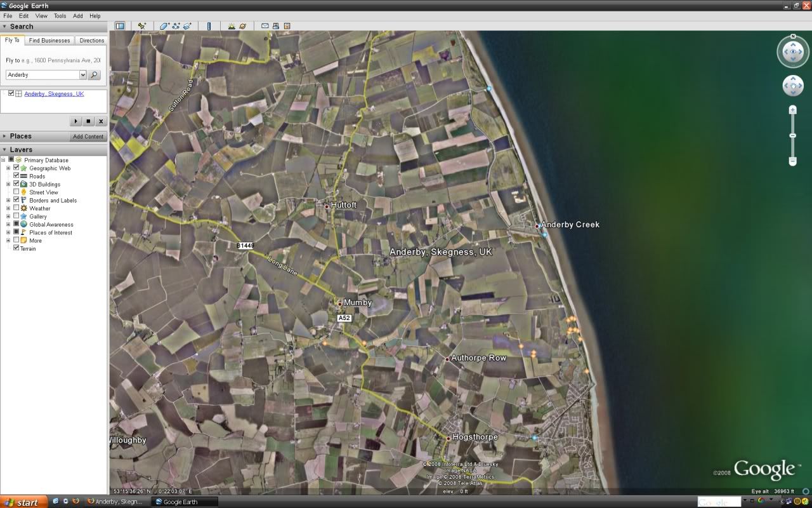Open the Fly To search history dropdown

click(82, 75)
